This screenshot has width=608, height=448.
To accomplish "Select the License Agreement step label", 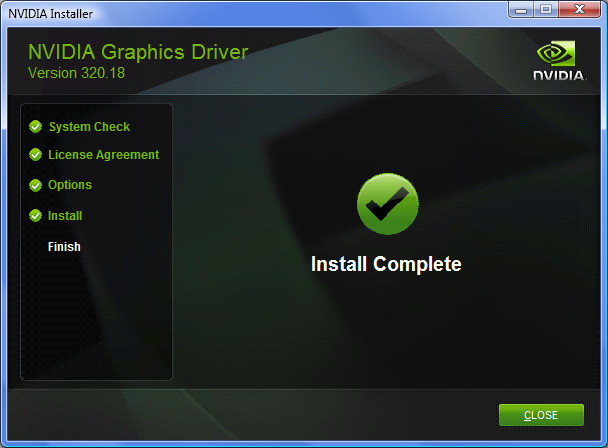I will click(104, 155).
